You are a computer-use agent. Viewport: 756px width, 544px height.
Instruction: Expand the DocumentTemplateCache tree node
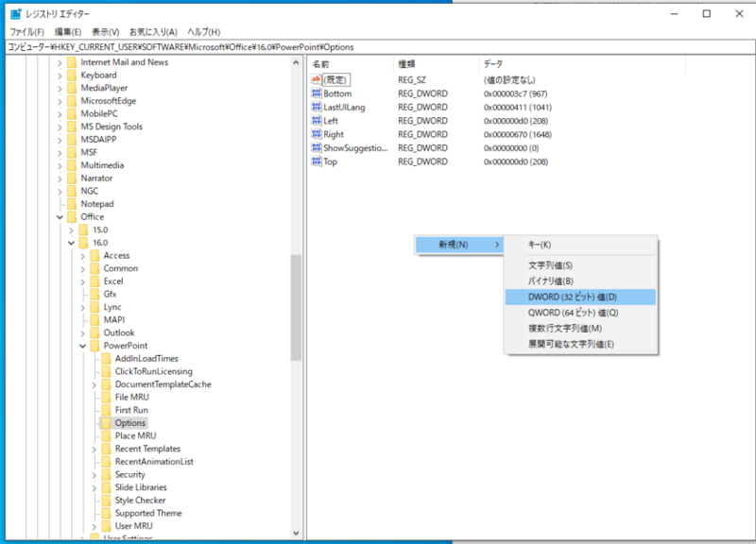pyautogui.click(x=94, y=385)
